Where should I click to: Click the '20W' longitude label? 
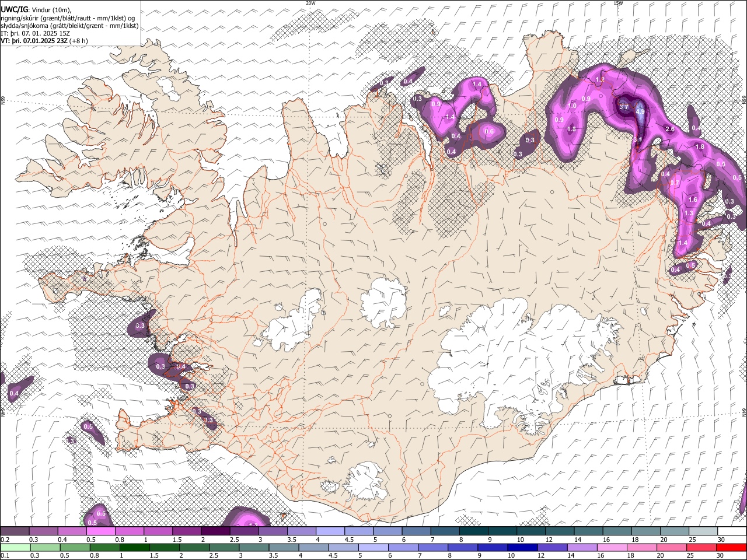pyautogui.click(x=310, y=3)
